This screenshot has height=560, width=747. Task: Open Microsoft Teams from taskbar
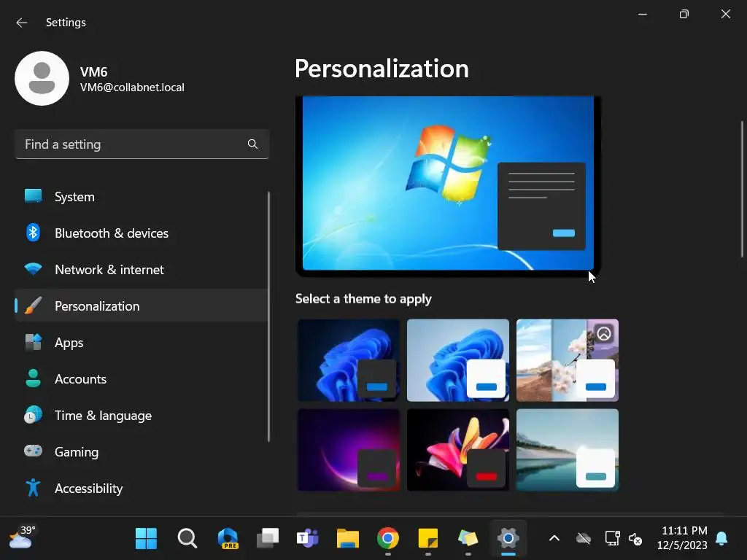click(x=308, y=539)
